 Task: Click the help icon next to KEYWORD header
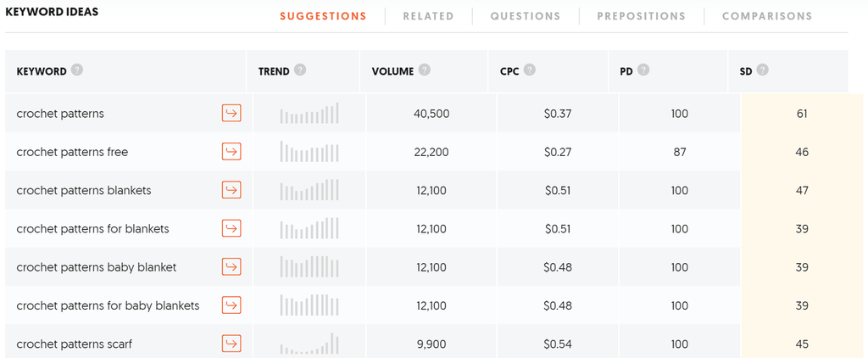coord(77,70)
